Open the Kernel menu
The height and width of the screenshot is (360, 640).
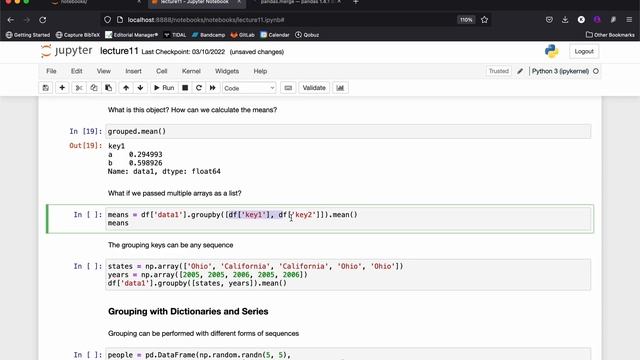[x=191, y=71]
